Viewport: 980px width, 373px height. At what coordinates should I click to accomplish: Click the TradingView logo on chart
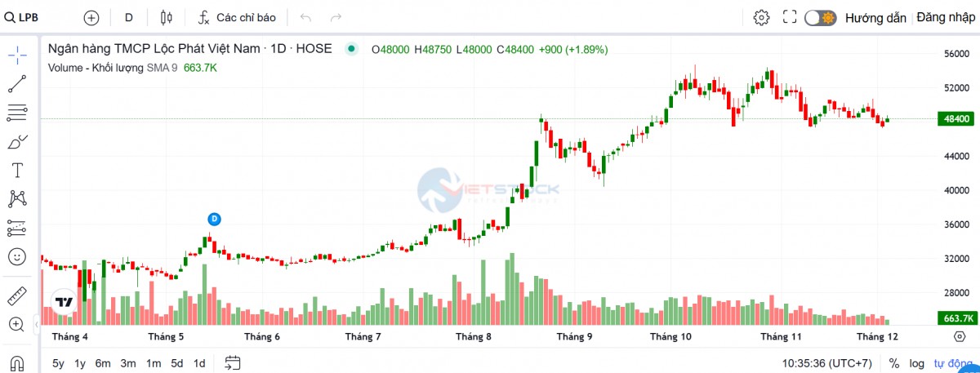click(x=65, y=301)
